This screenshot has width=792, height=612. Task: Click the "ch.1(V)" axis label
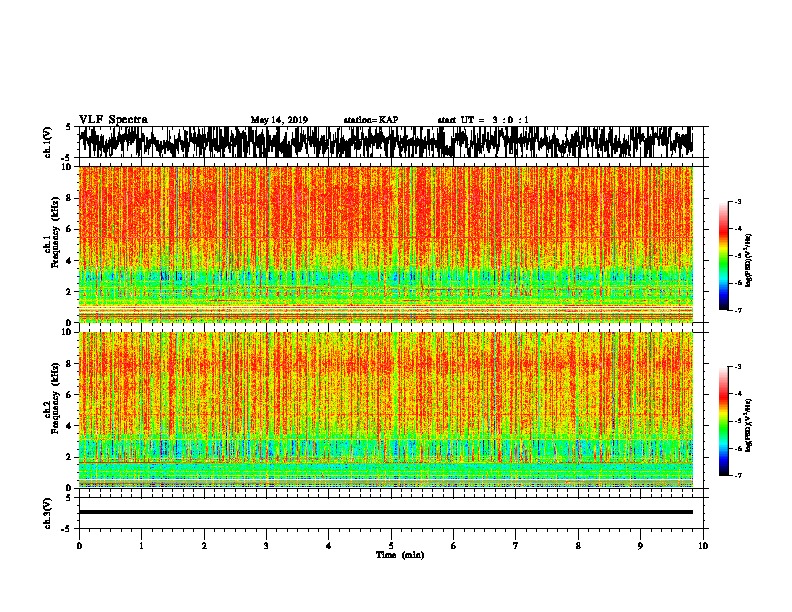48,142
